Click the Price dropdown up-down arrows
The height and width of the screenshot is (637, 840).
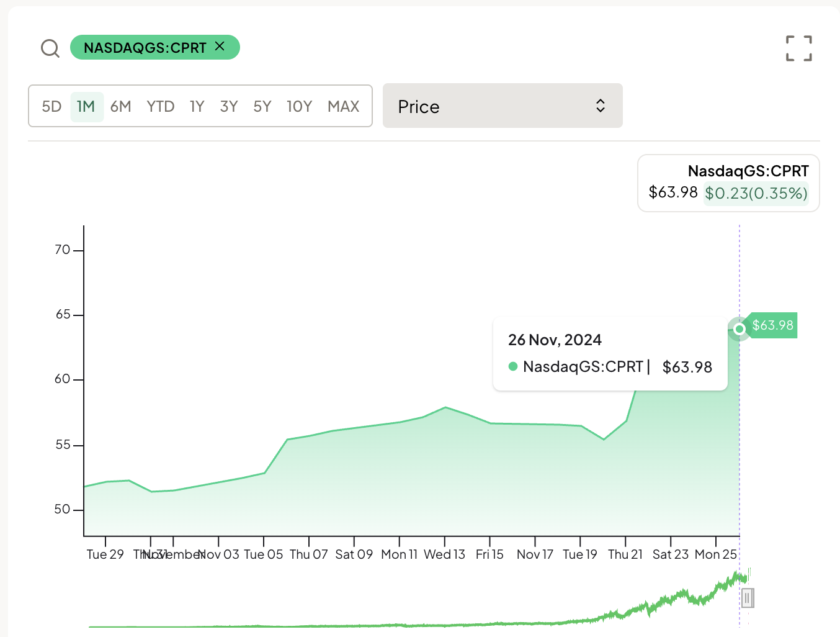pyautogui.click(x=600, y=106)
